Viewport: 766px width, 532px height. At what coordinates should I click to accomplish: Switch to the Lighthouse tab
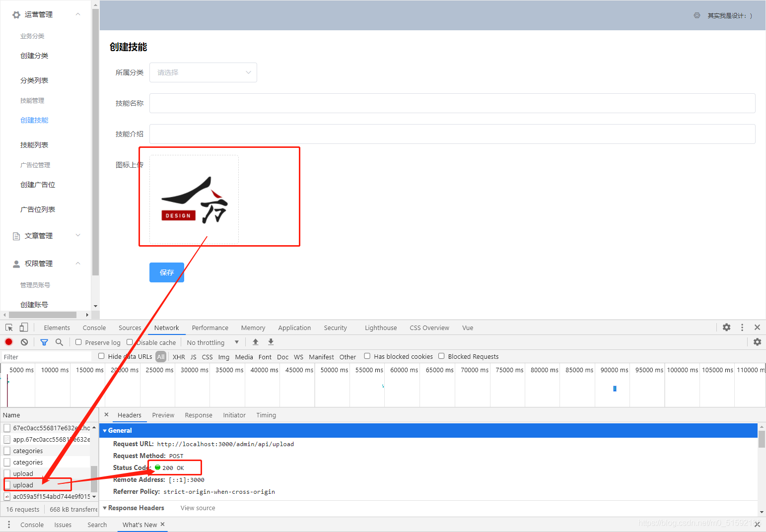(381, 328)
